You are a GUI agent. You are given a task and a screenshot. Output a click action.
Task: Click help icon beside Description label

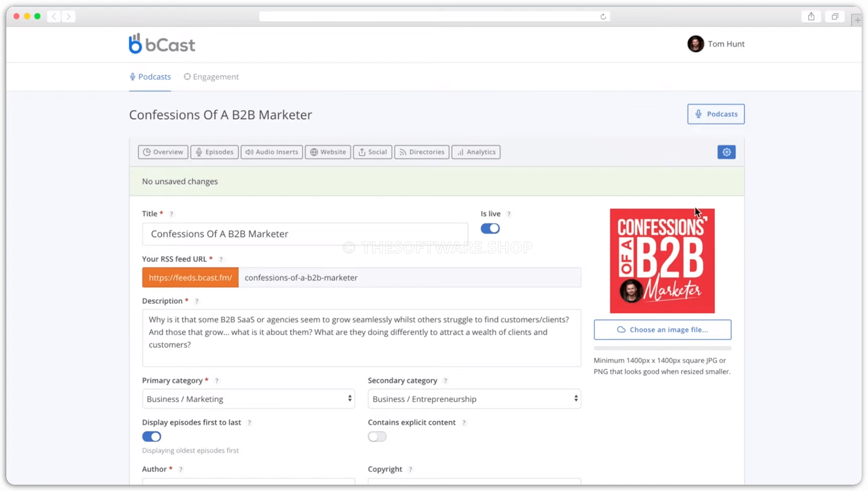(197, 301)
